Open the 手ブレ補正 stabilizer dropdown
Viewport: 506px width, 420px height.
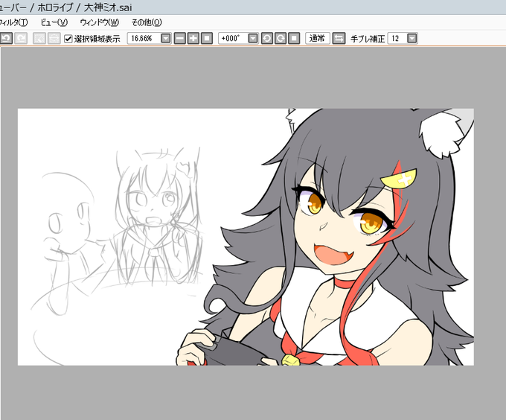click(412, 39)
